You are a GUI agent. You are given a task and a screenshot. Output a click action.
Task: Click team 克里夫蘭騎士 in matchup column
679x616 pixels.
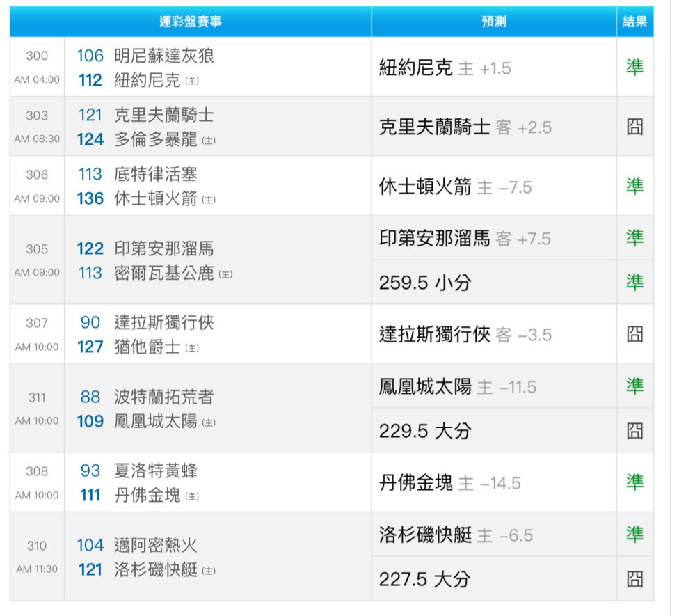[164, 116]
